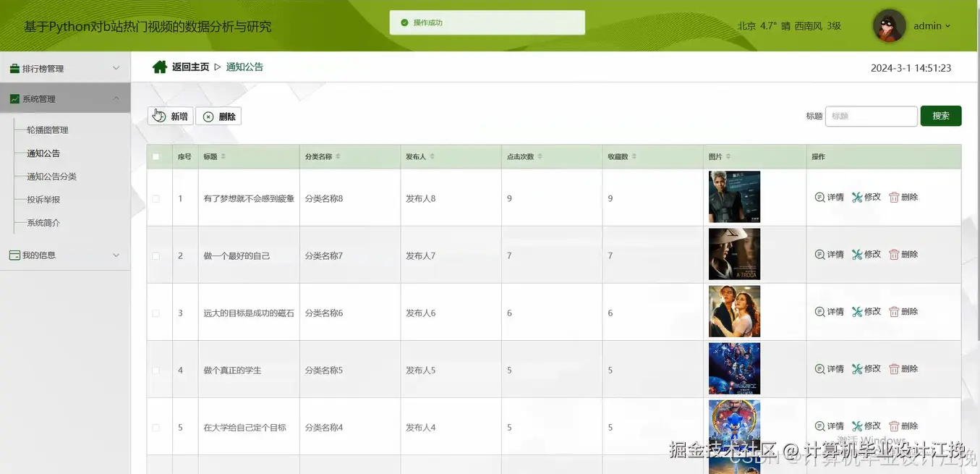Open the Titanic thumbnail in row 3
Screen dimensions: 980x474
[734, 311]
